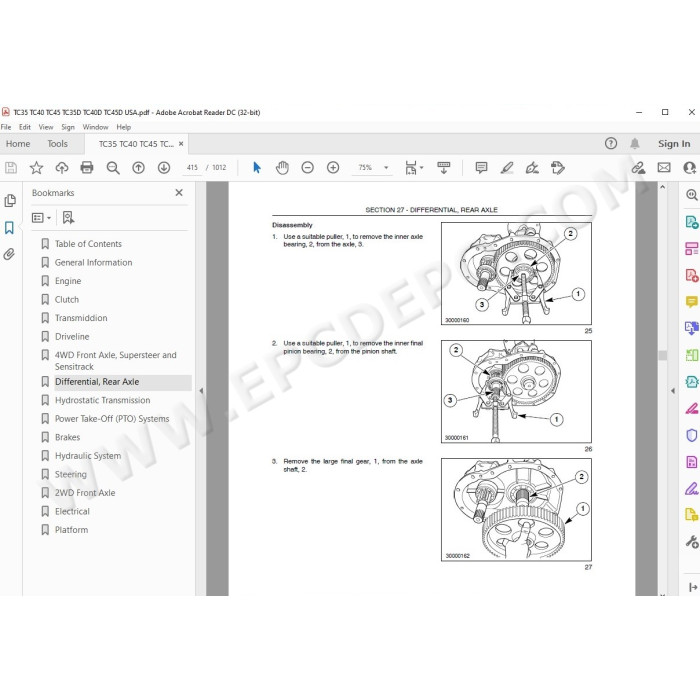This screenshot has height=700, width=700.
Task: Click the Save file icon
Action: 11,168
